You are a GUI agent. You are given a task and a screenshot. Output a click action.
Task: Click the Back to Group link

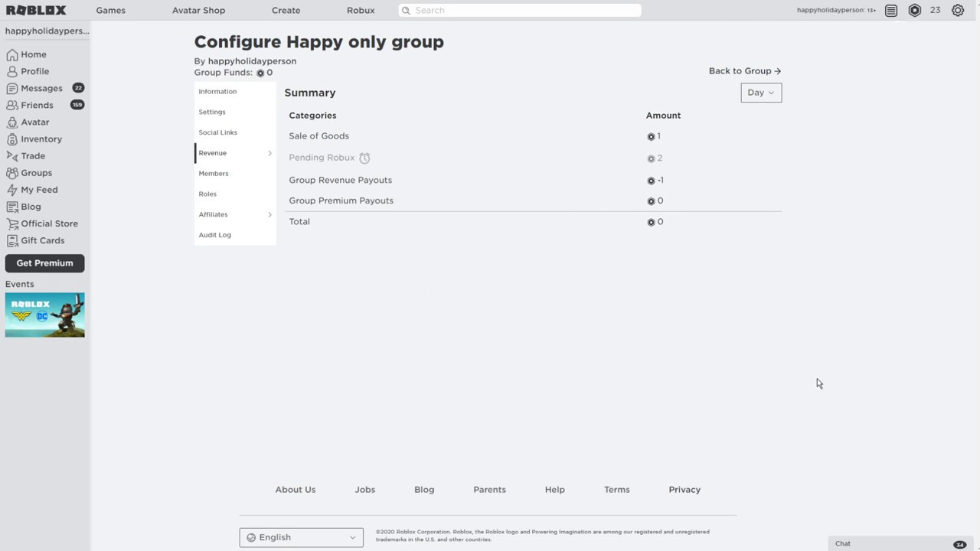(745, 71)
